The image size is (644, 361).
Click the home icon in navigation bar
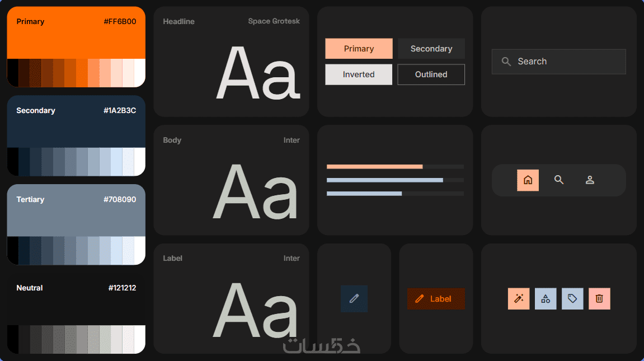(528, 180)
